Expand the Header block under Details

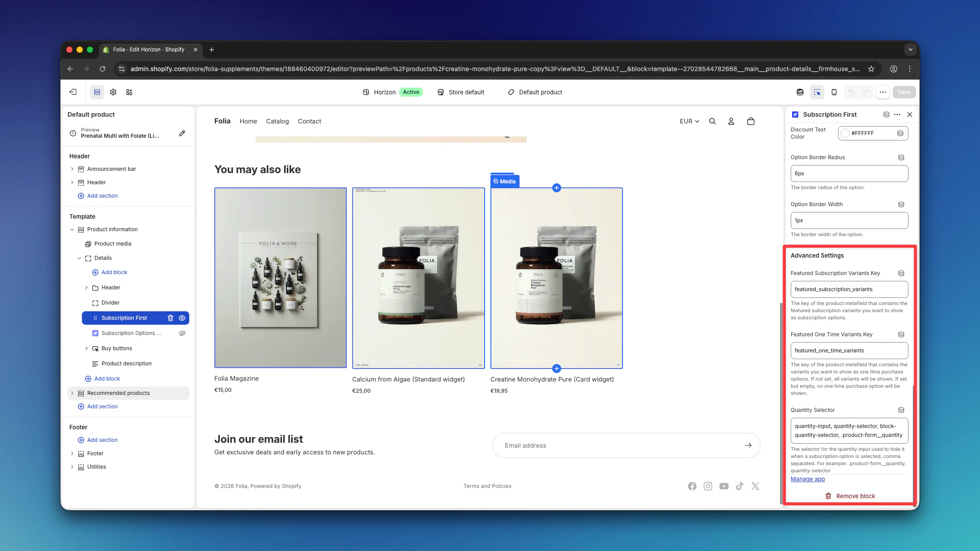(86, 288)
